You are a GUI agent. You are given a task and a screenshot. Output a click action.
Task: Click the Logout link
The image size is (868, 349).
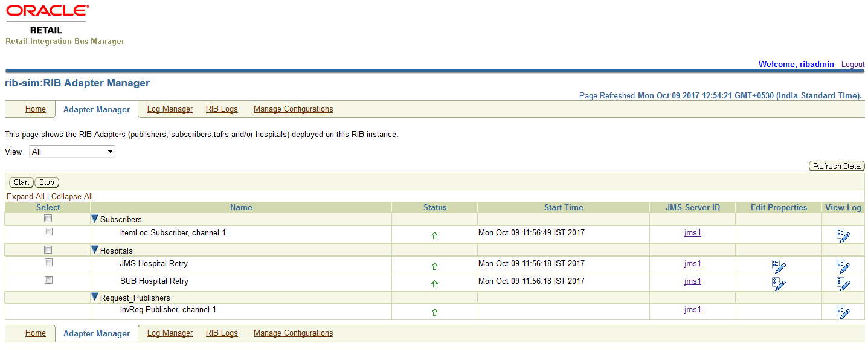tap(853, 65)
